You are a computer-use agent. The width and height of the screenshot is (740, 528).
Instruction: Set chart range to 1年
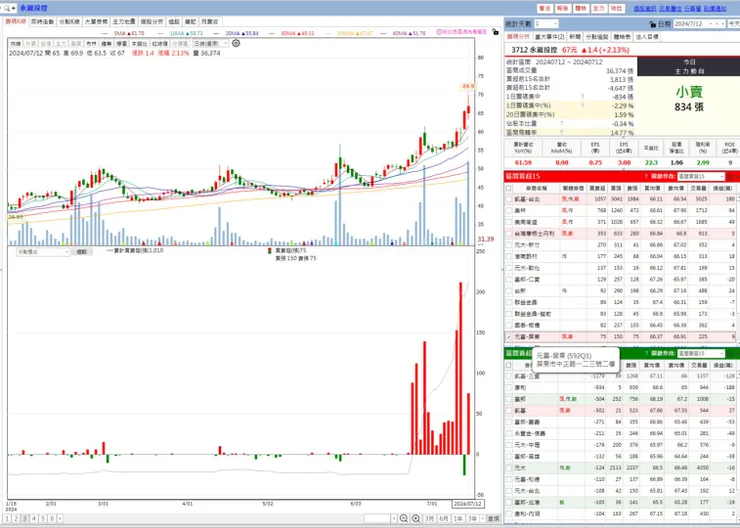coord(458,519)
